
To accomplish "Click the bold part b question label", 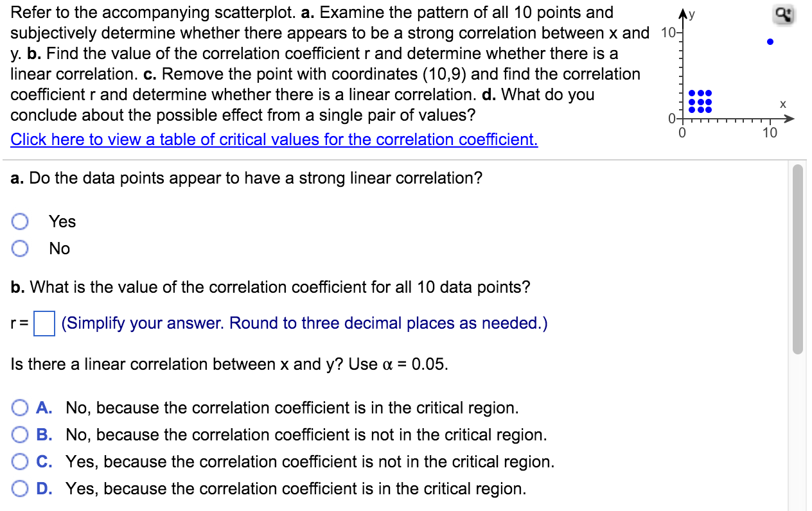I will coord(15,287).
